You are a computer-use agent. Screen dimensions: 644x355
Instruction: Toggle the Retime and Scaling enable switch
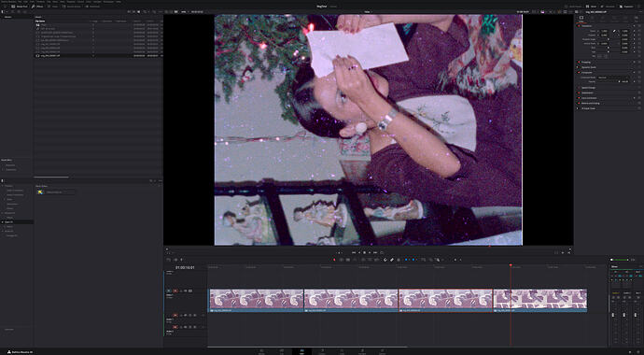(x=579, y=103)
